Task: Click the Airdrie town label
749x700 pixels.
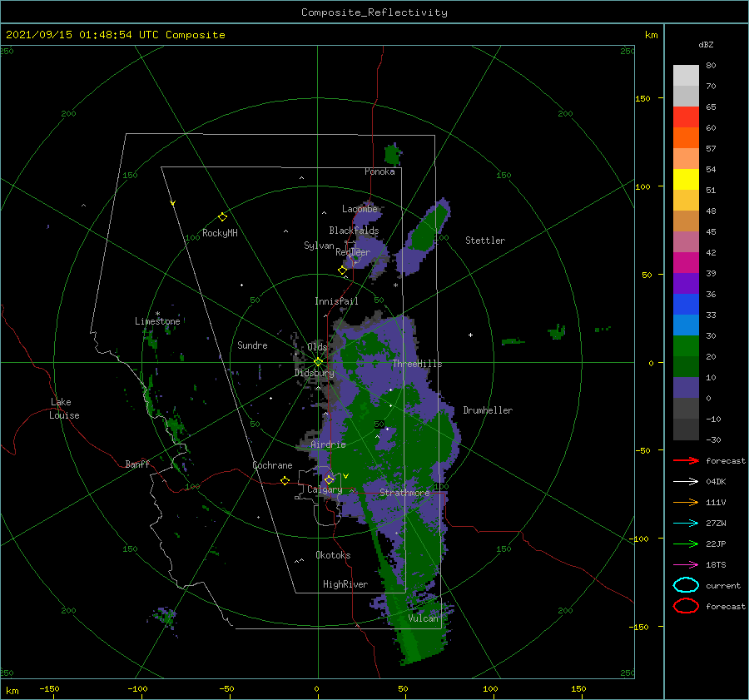Action: 328,444
